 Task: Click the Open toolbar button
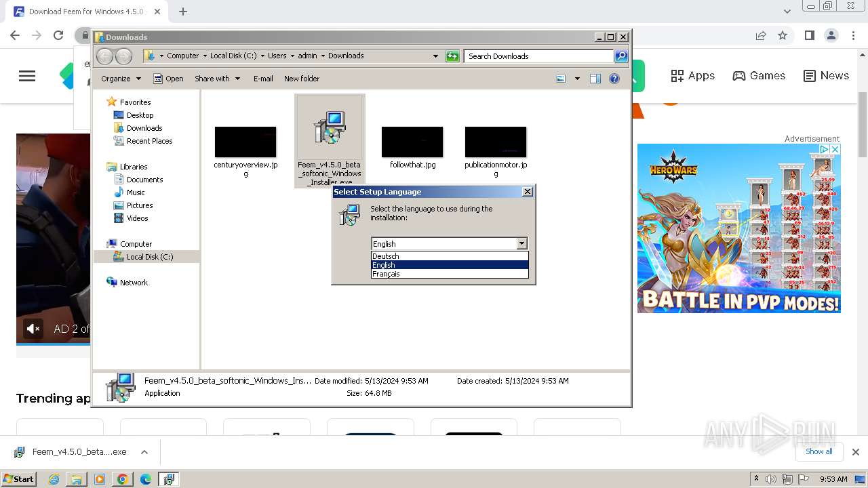tap(168, 79)
